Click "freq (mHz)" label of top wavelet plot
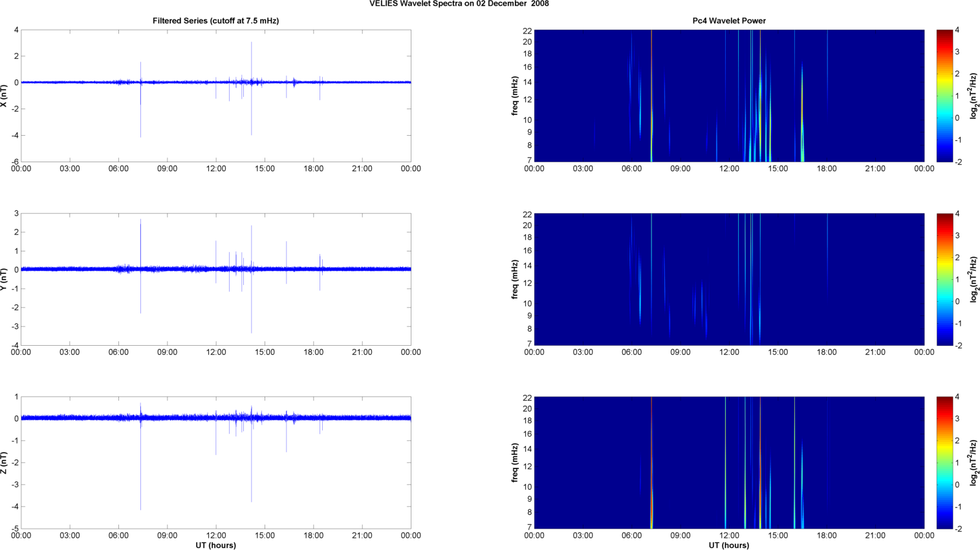Screen dimensions: 980x550 point(515,96)
